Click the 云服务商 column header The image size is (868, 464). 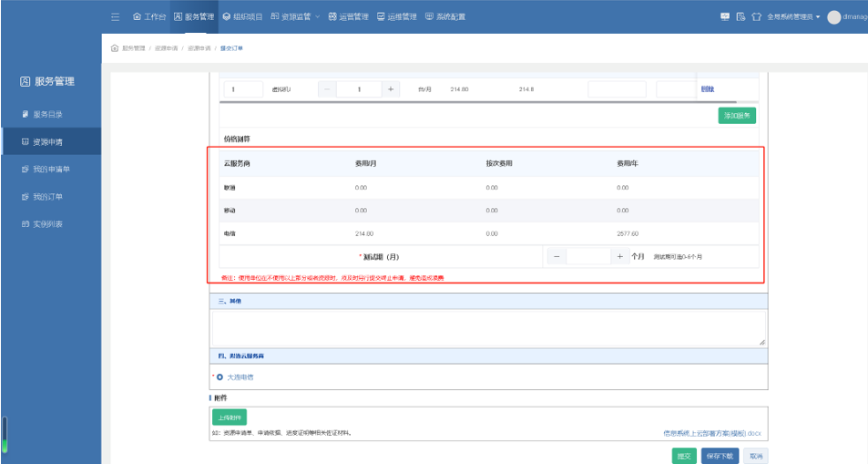pos(237,163)
